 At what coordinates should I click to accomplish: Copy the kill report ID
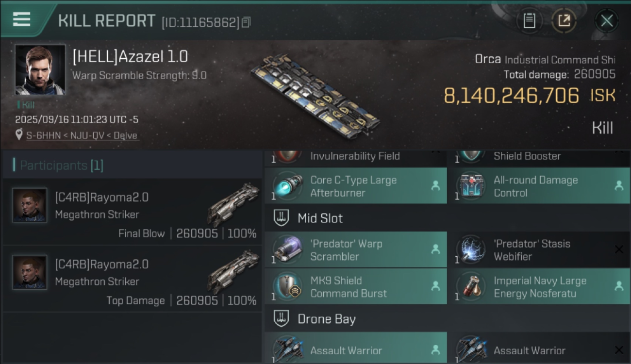tap(246, 22)
